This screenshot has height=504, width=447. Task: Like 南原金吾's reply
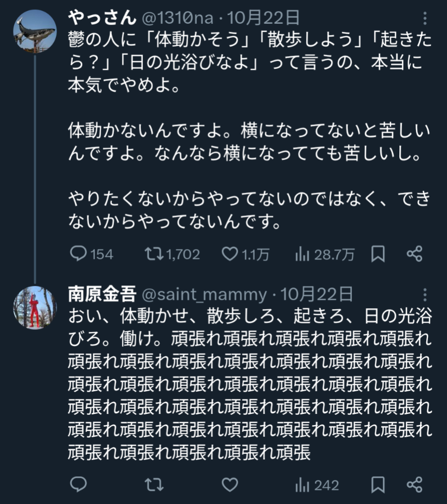tap(229, 484)
